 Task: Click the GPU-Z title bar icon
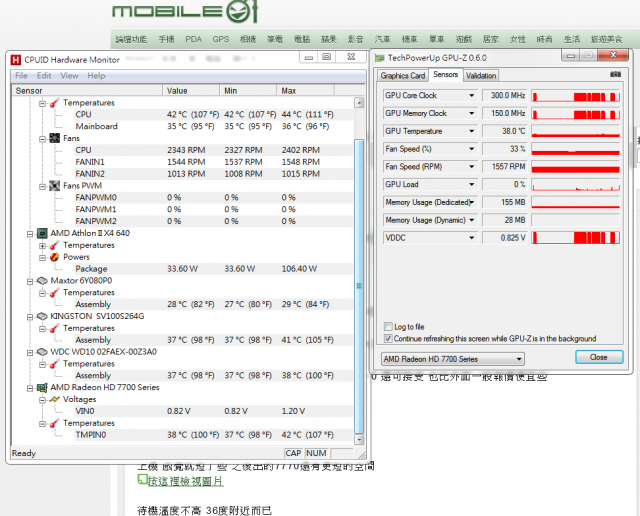pos(380,58)
